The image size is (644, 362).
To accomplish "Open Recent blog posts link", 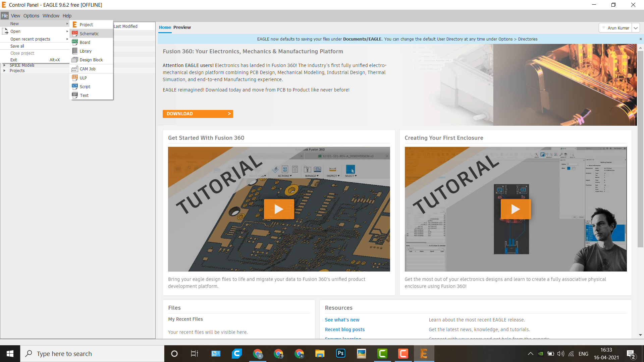I will [x=345, y=329].
